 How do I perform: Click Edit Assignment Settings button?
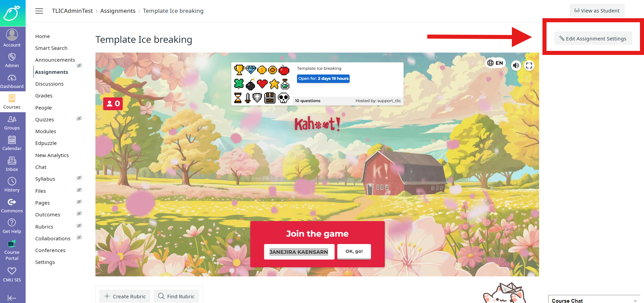pyautogui.click(x=593, y=38)
